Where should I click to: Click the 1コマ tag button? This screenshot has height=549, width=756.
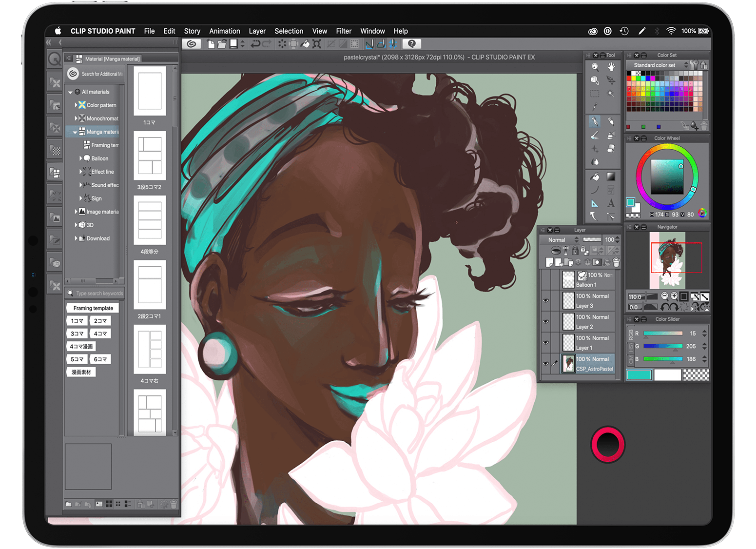(x=77, y=321)
